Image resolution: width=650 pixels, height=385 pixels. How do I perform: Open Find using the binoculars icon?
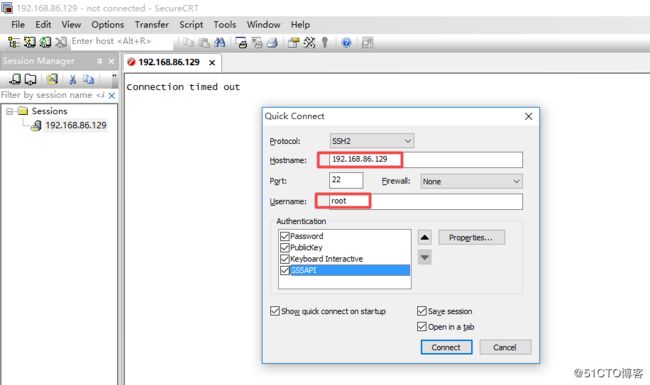click(x=220, y=43)
